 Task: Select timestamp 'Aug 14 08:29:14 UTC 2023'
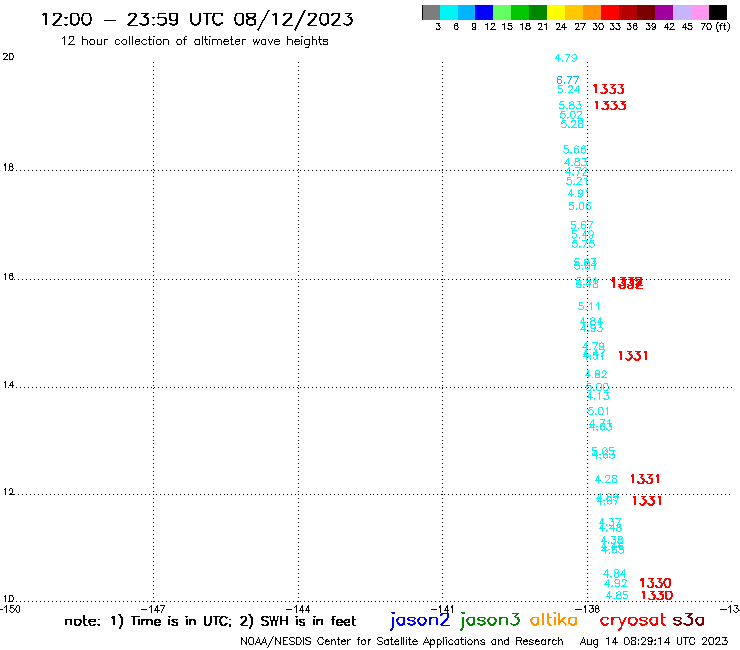tap(654, 641)
